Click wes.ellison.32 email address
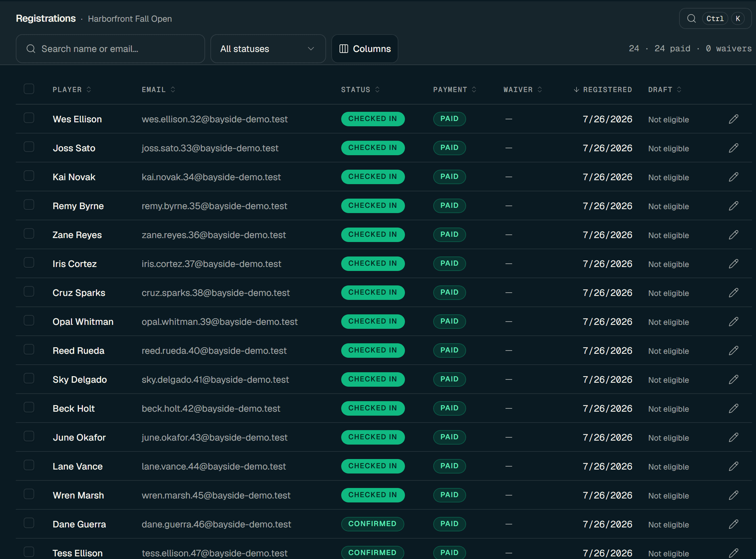Viewport: 756px width, 559px height. (x=215, y=119)
